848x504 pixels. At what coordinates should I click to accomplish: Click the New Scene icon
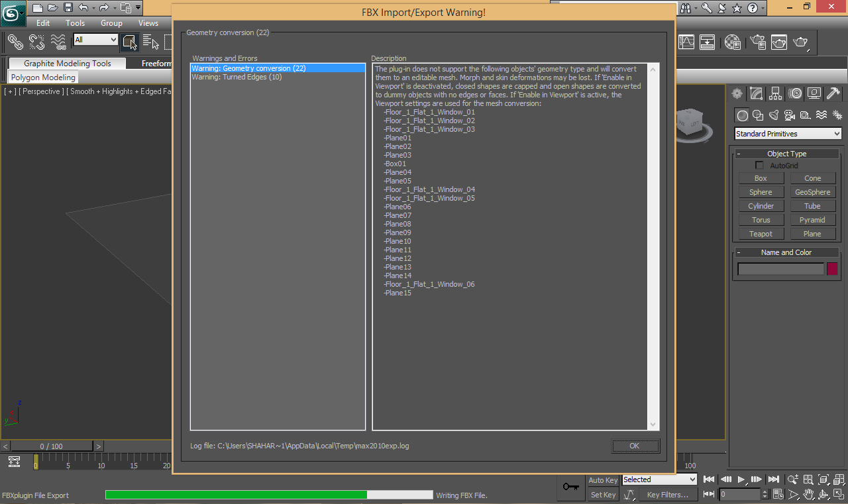coord(37,8)
